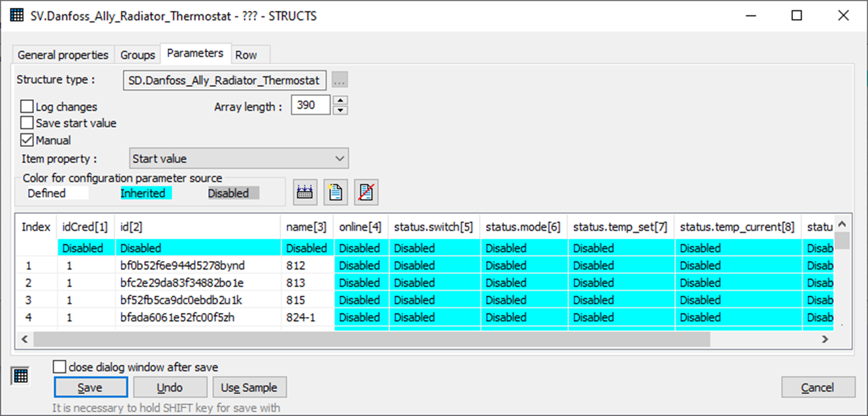Click the Defined color swatch

pos(56,193)
